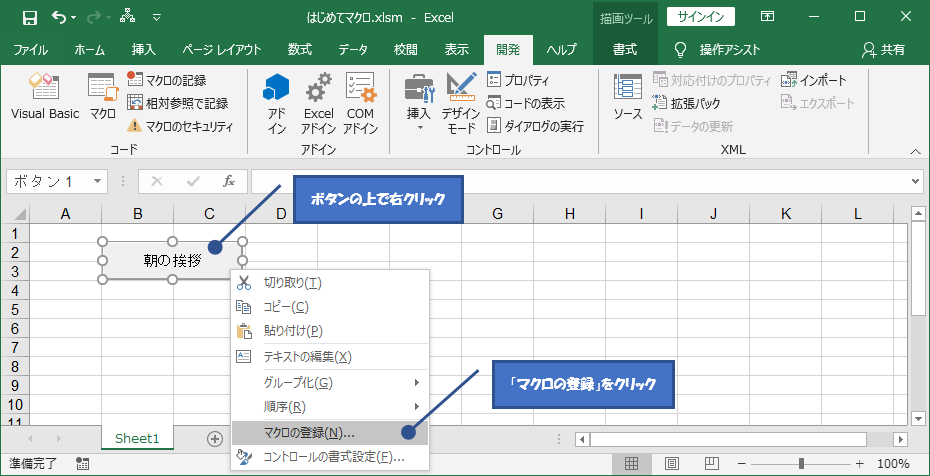Image resolution: width=930 pixels, height=476 pixels.
Task: Expand the 順序(R) submenu
Action: point(329,407)
